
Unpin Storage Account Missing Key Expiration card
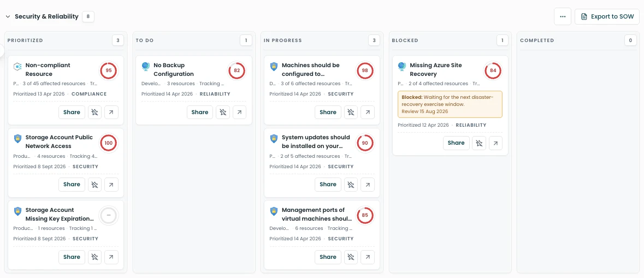pyautogui.click(x=95, y=257)
